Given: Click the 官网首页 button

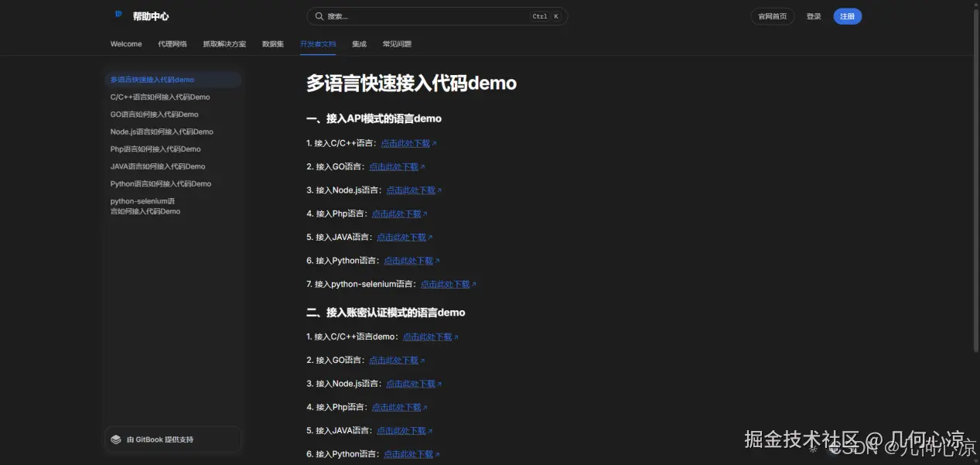Looking at the screenshot, I should (772, 15).
